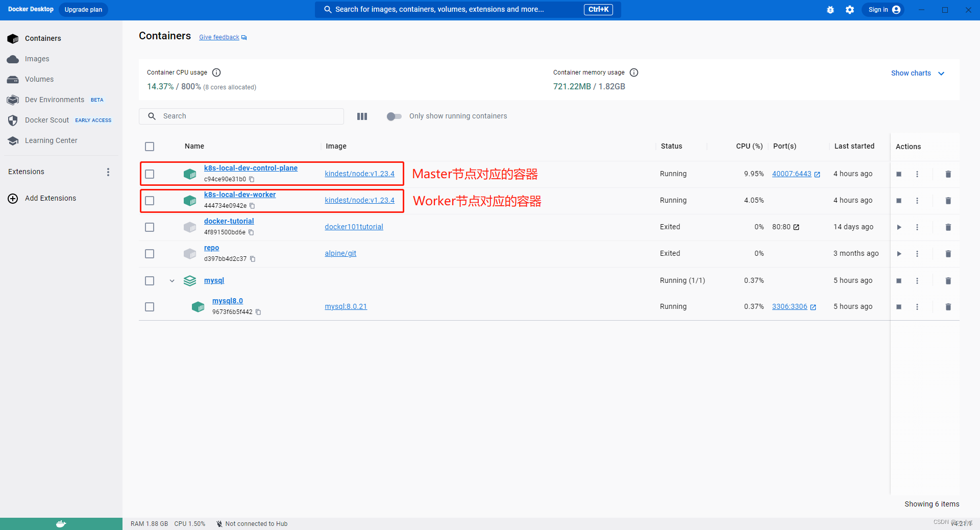
Task: Copy container ID 9673f6b5f442
Action: pos(258,312)
